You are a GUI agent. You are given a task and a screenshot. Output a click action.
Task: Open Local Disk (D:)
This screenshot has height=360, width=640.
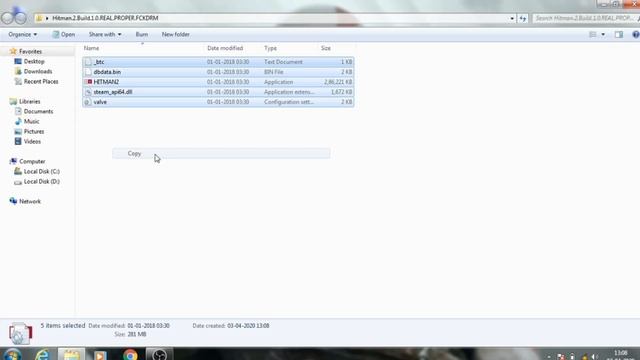42,181
